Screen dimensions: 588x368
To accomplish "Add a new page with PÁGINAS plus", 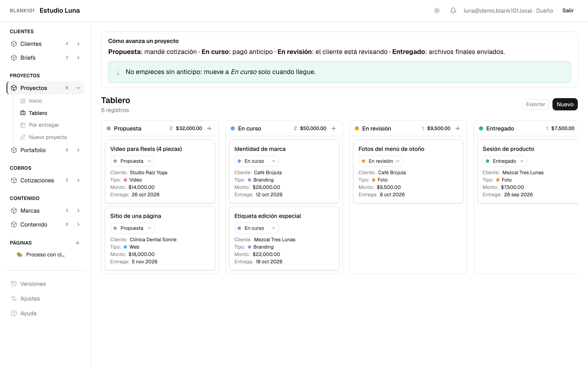I will [78, 243].
